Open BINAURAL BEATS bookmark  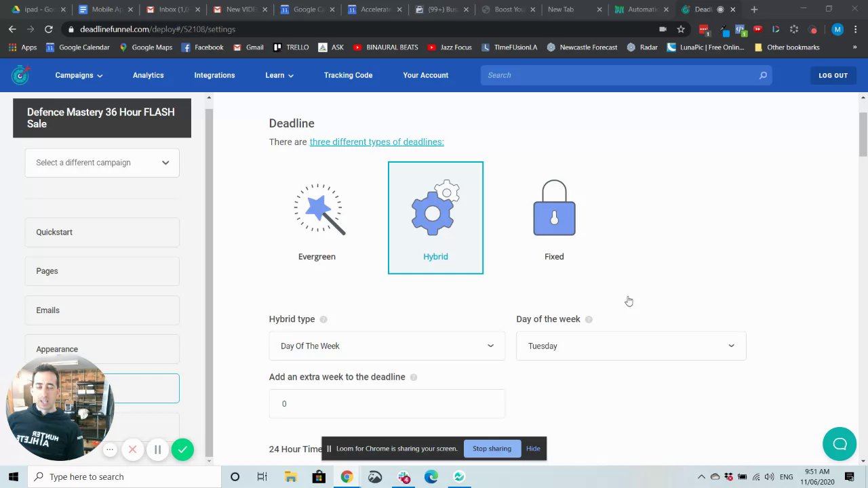[x=385, y=47]
